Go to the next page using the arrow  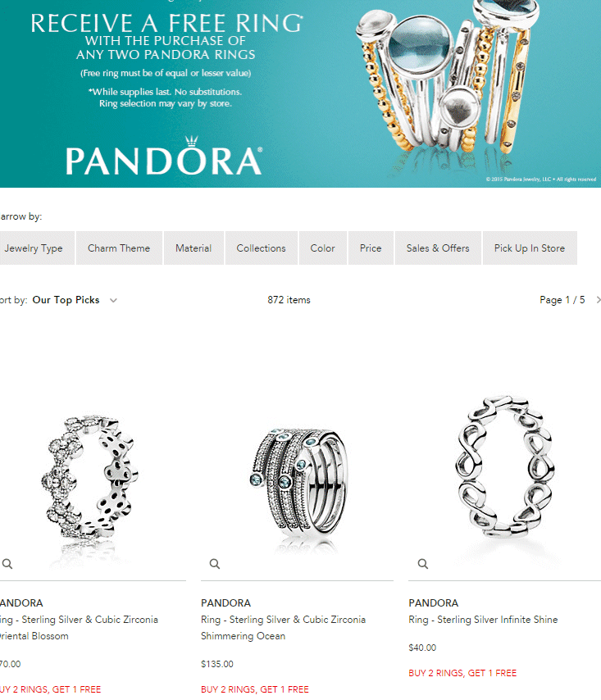598,300
